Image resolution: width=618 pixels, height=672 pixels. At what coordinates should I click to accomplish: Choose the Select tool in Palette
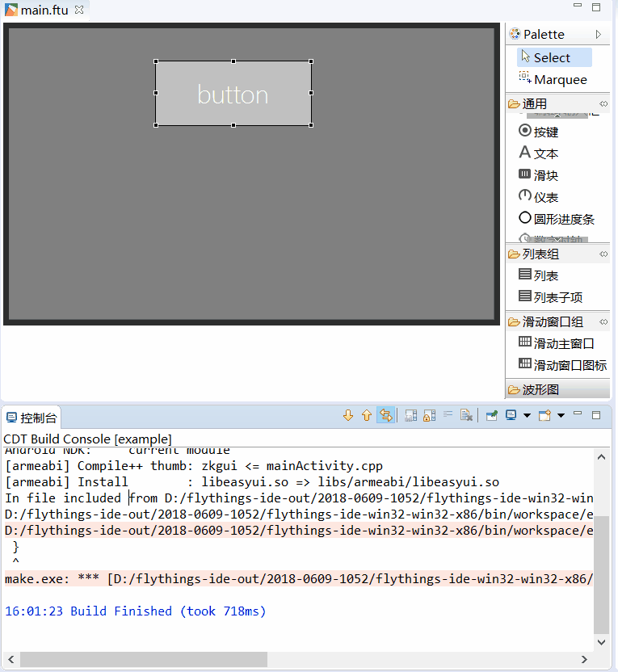tap(554, 57)
